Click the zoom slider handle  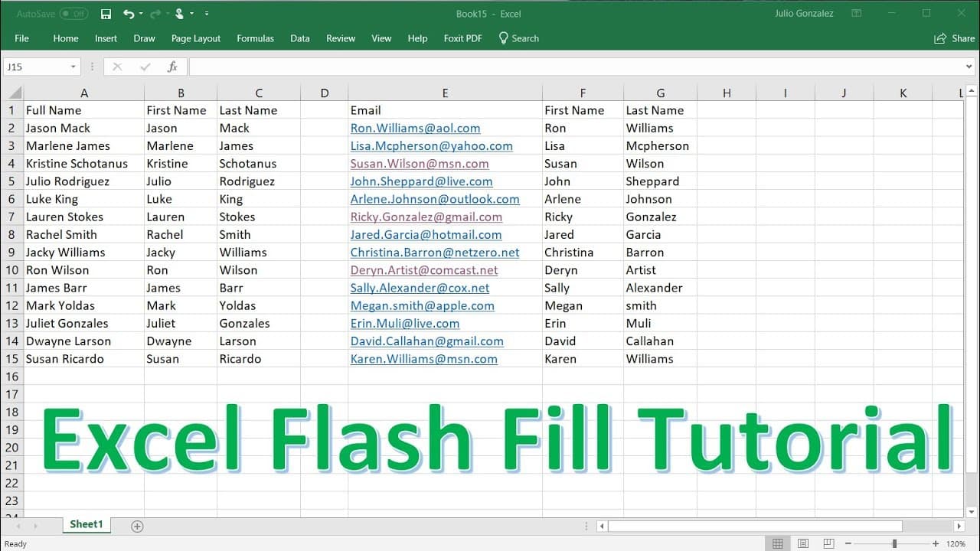tap(893, 543)
